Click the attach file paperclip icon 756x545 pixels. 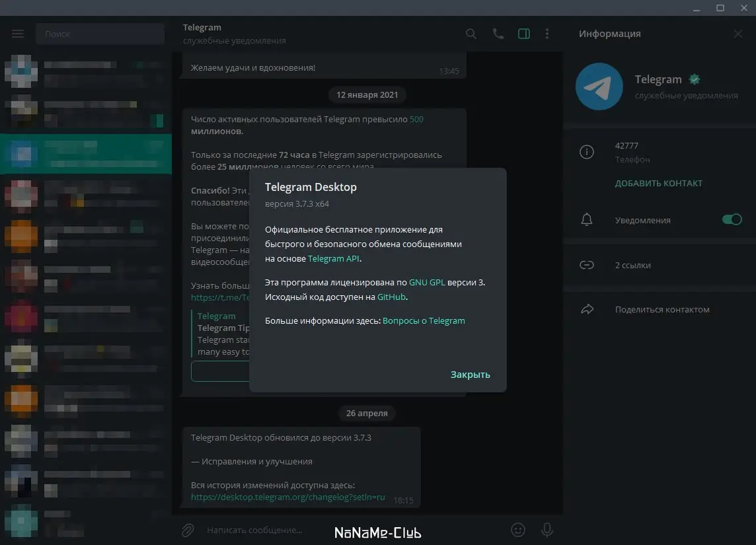tap(188, 530)
